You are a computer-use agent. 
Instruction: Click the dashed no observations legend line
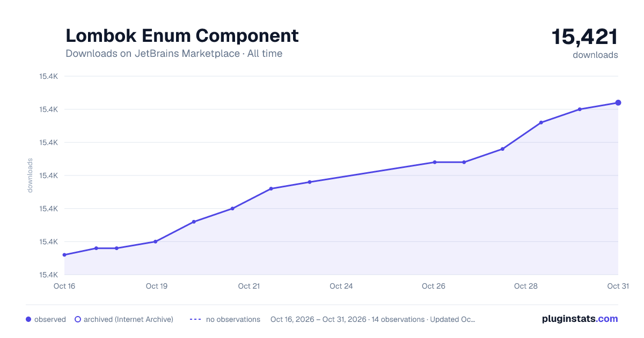coord(195,319)
